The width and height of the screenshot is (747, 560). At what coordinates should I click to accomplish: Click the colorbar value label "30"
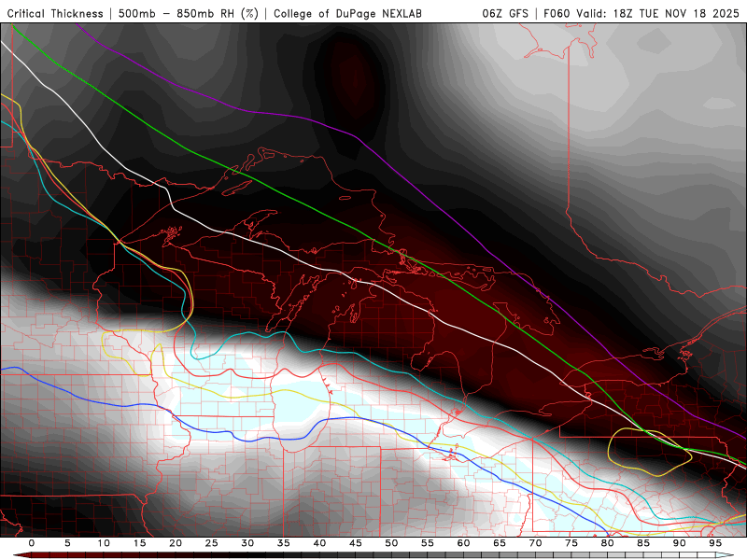tap(247, 543)
